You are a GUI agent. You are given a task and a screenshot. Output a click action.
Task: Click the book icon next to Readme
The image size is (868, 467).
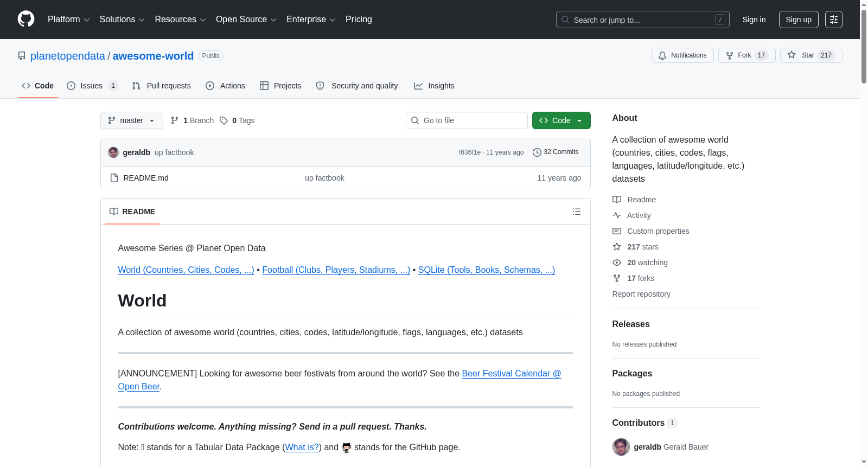617,200
